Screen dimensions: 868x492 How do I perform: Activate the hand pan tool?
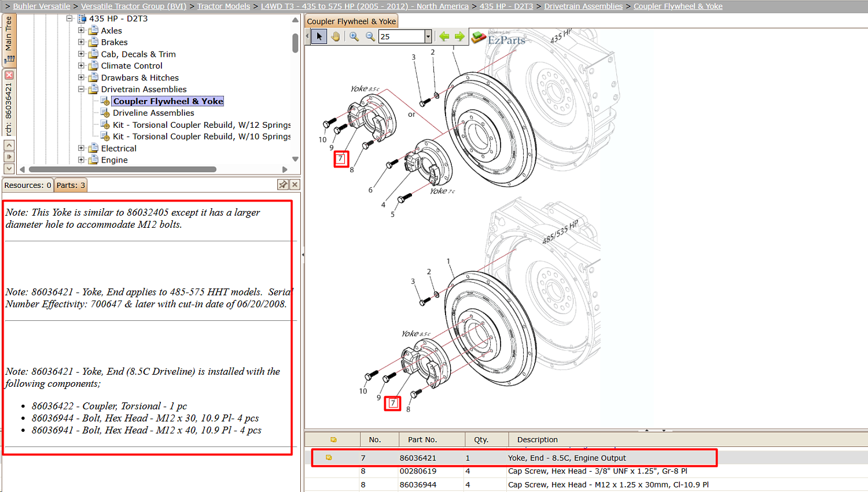tap(336, 36)
